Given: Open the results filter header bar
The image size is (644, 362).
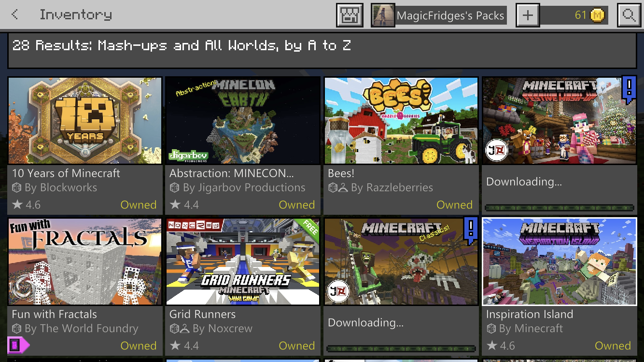Looking at the screenshot, I should click(x=322, y=51).
